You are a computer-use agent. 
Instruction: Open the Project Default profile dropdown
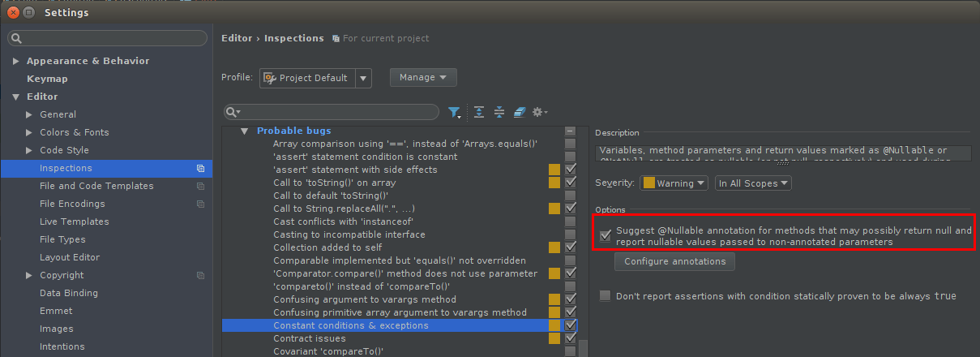(x=363, y=78)
